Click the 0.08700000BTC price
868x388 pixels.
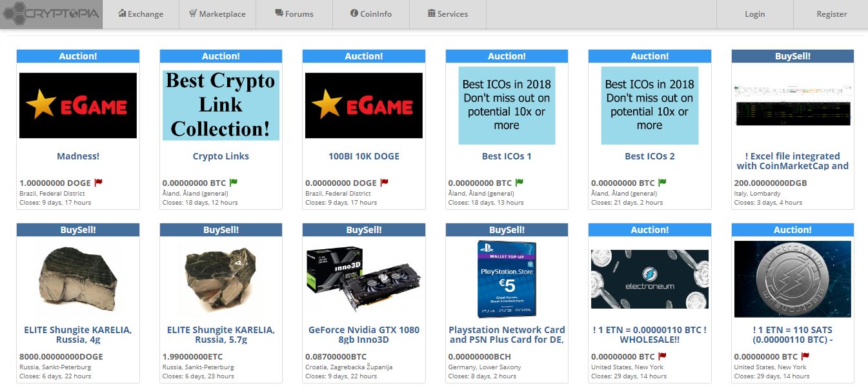click(x=336, y=356)
